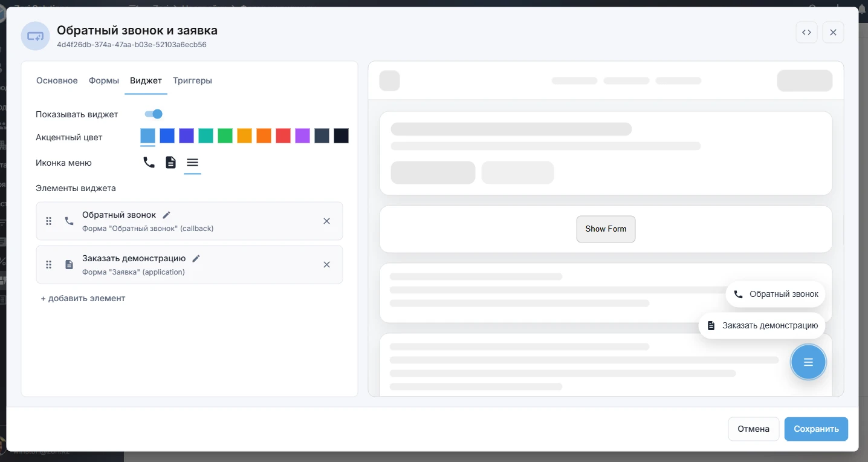Go to the Триггеры tab

click(x=192, y=80)
